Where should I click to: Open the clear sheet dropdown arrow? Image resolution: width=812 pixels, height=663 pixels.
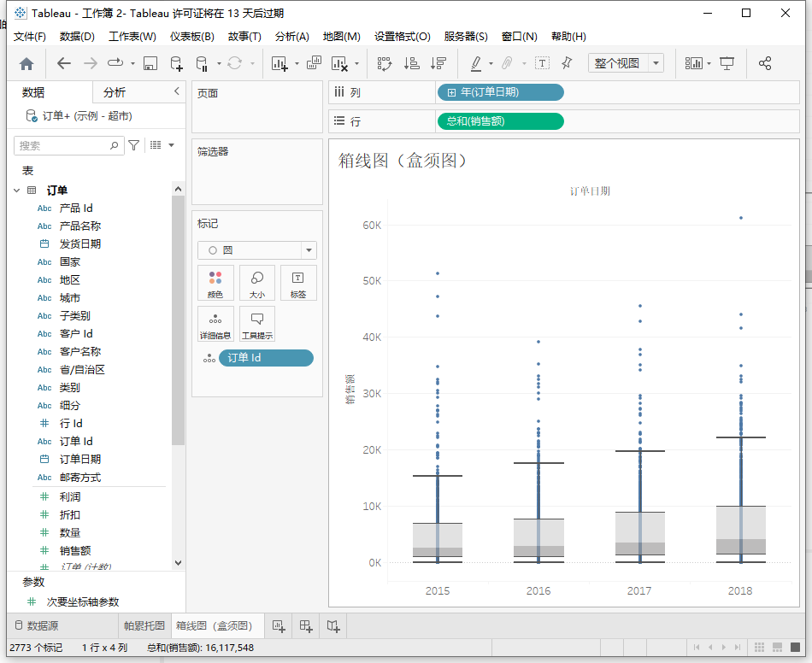click(x=356, y=64)
